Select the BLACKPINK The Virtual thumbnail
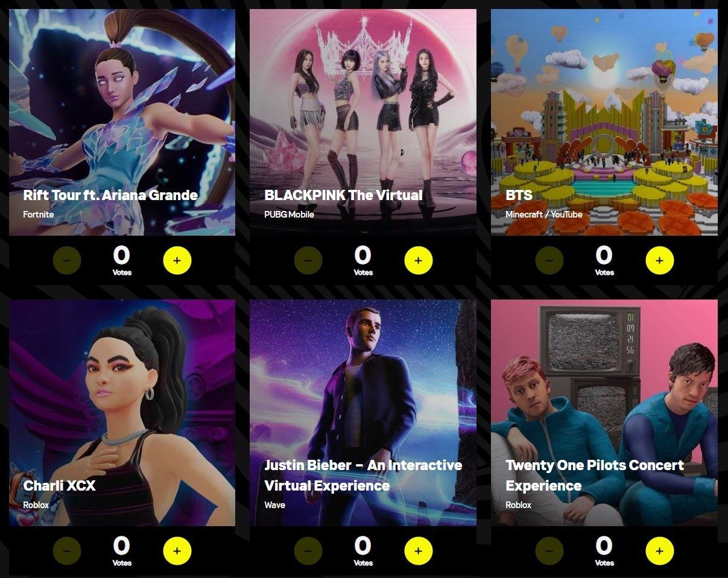This screenshot has height=578, width=728. coord(363,122)
